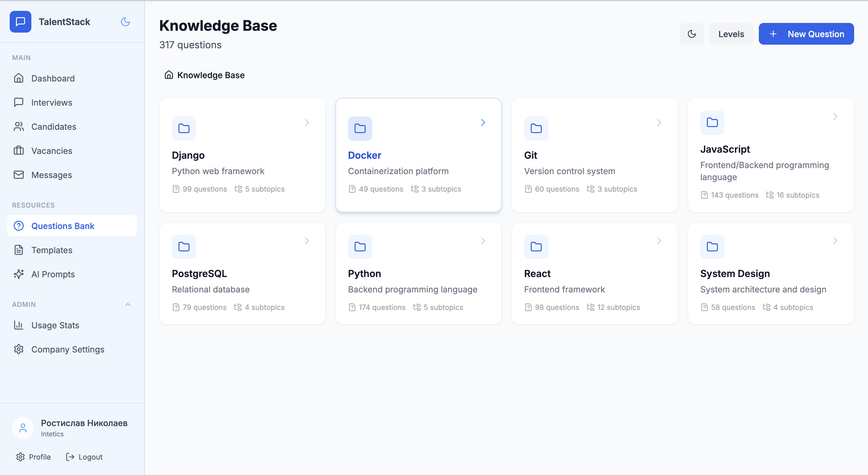Open Messages envelope icon
This screenshot has width=868, height=475.
point(19,175)
